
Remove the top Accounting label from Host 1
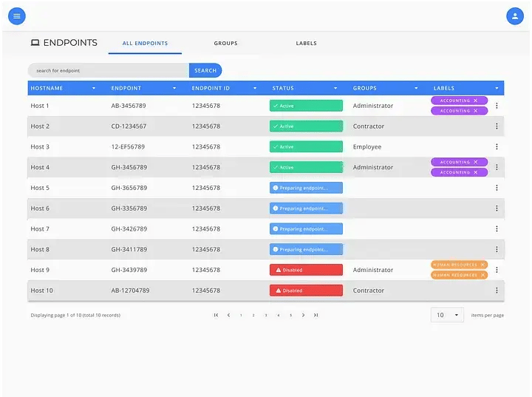(476, 101)
